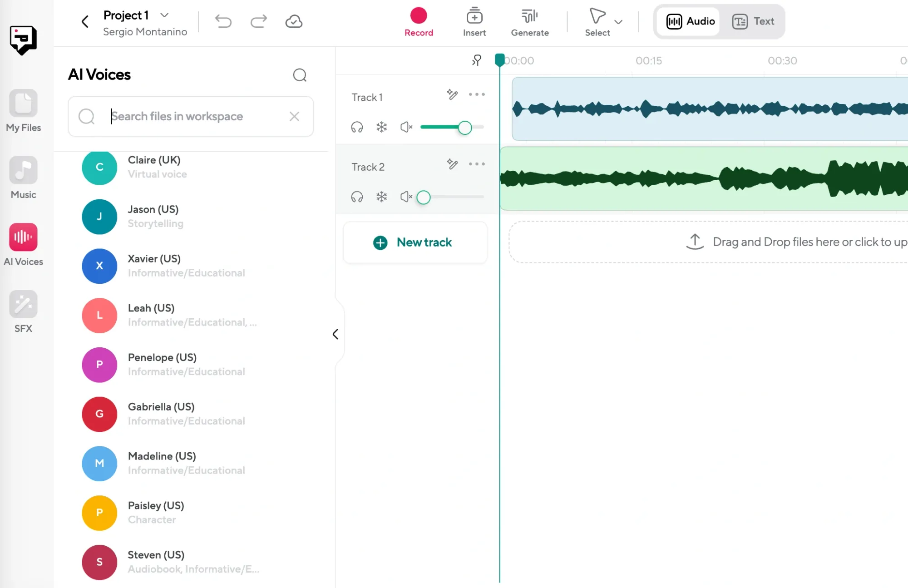
Task: Click the undo arrow
Action: [223, 21]
